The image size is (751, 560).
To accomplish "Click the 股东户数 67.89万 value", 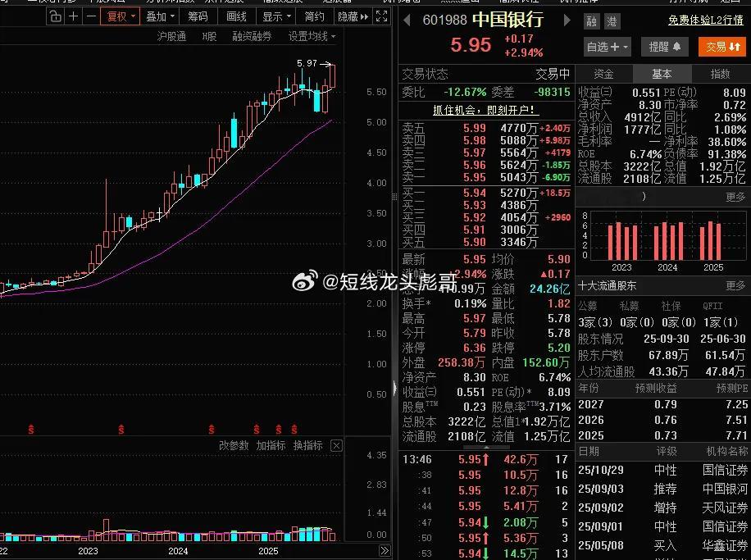I will click(669, 356).
